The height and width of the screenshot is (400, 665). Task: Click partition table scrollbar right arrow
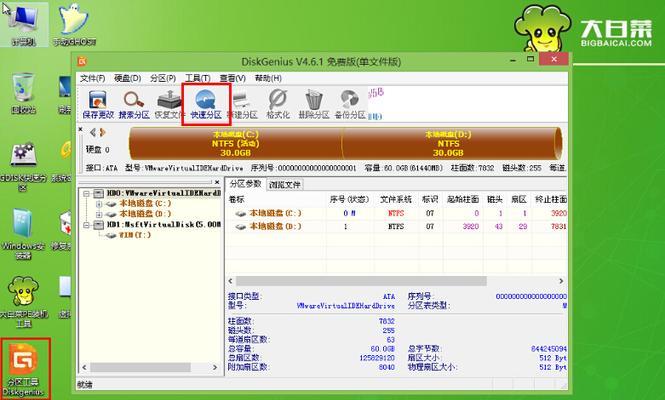[561, 281]
